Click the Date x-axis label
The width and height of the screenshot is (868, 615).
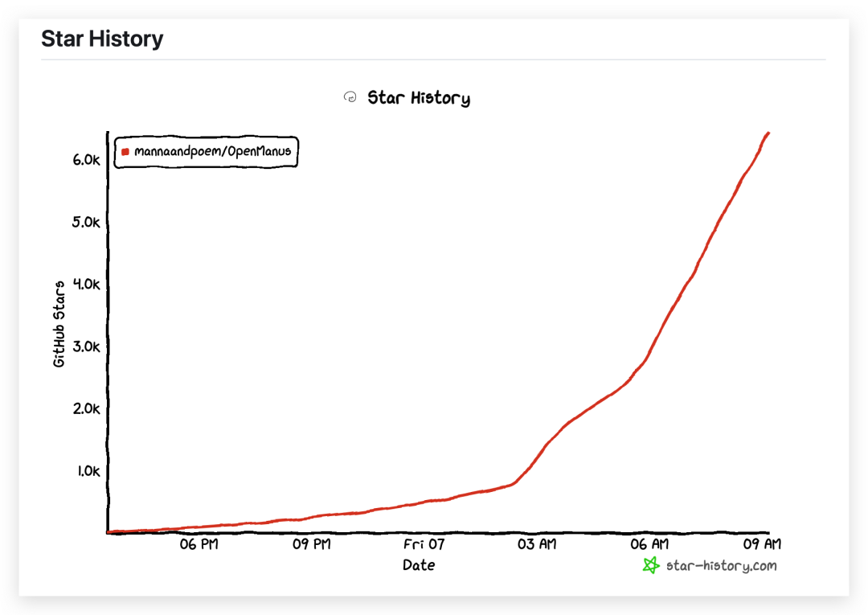click(419, 565)
